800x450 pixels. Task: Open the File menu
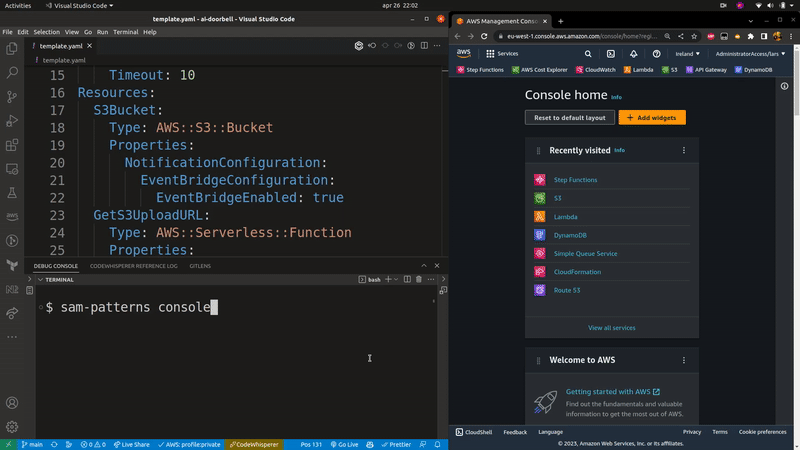7,32
